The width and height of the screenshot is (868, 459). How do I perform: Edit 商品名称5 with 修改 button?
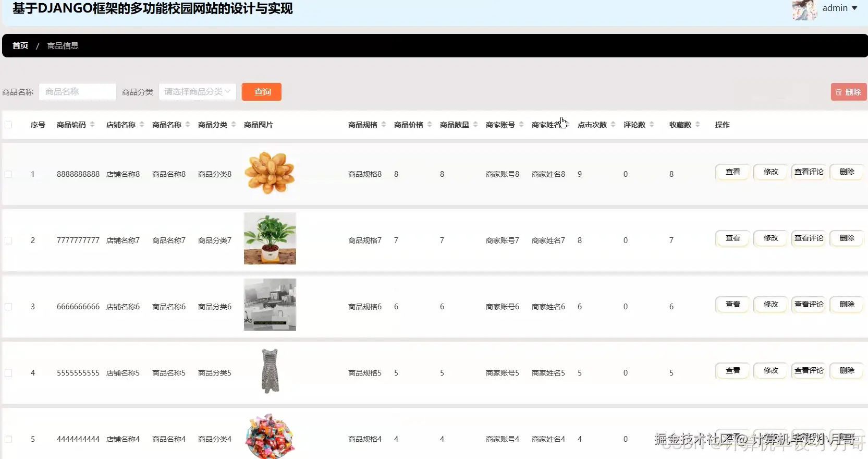coord(771,370)
